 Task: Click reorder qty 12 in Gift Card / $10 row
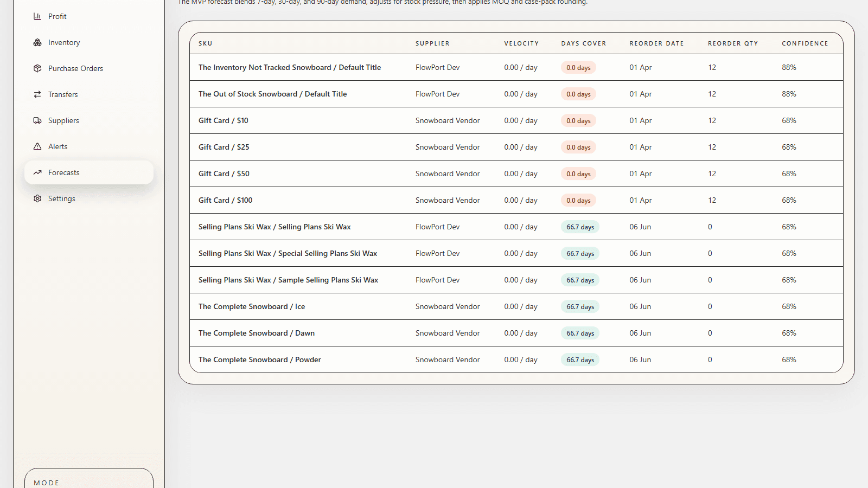tap(712, 120)
